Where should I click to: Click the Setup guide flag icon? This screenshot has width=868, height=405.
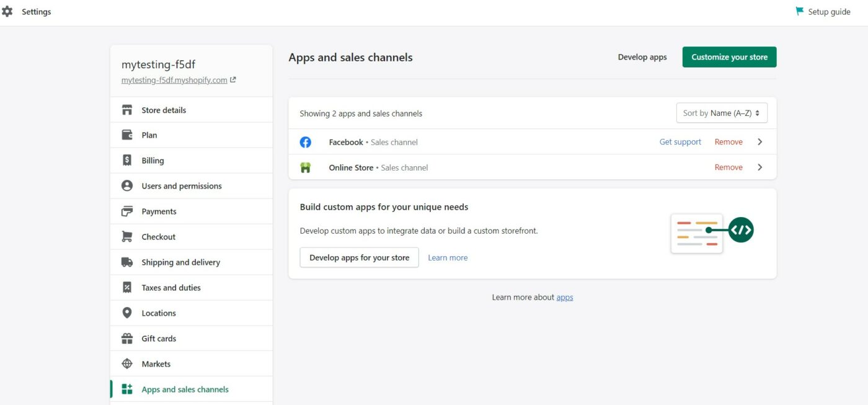click(x=800, y=11)
